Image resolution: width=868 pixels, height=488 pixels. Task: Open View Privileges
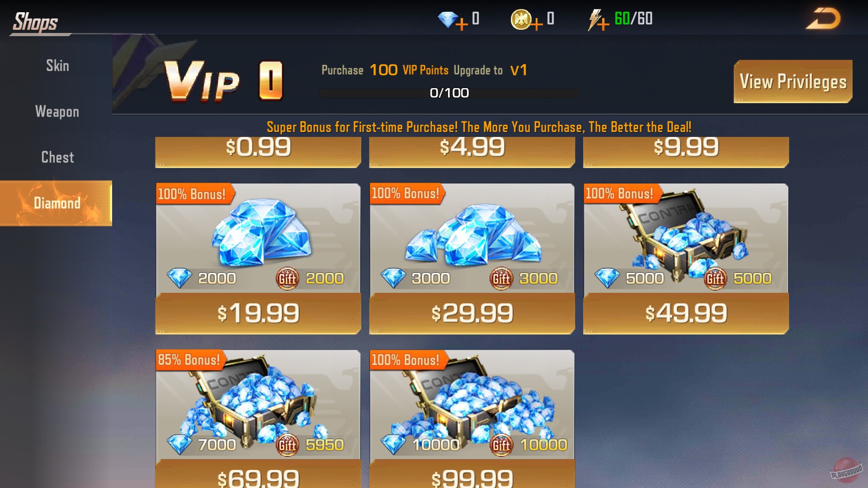(793, 82)
